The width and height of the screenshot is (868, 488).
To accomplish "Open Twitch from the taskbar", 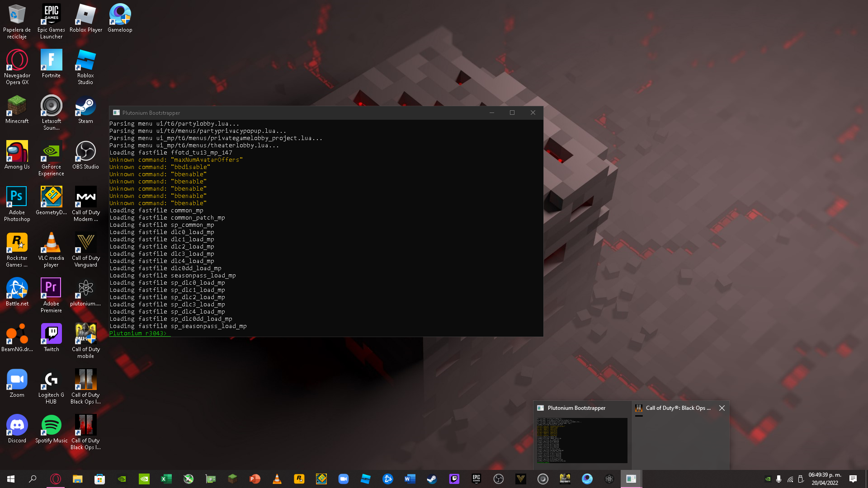I will [x=454, y=479].
